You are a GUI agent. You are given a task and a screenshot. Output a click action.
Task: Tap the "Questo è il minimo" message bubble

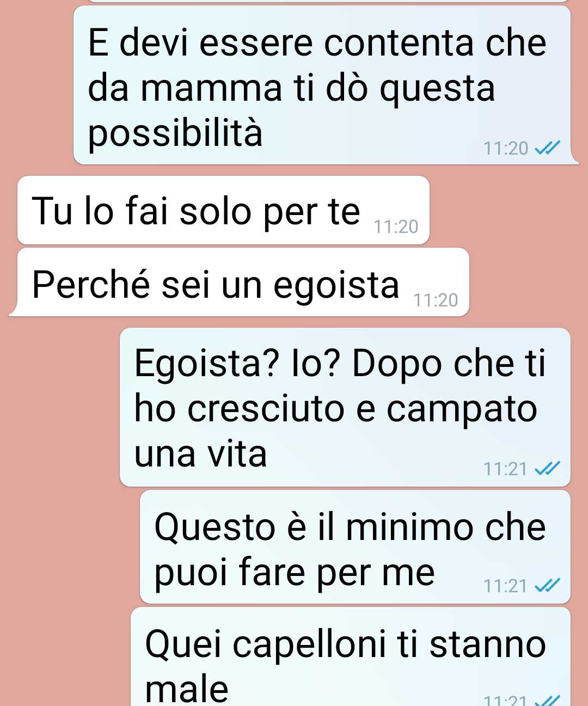[355, 547]
